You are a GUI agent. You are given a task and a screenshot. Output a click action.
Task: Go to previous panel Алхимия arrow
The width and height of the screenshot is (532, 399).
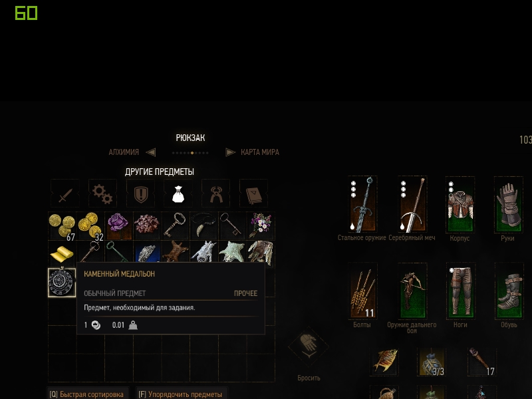(x=151, y=152)
